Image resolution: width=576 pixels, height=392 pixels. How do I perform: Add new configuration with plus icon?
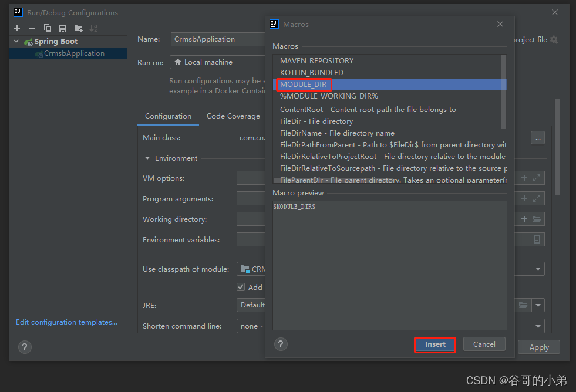click(x=17, y=28)
